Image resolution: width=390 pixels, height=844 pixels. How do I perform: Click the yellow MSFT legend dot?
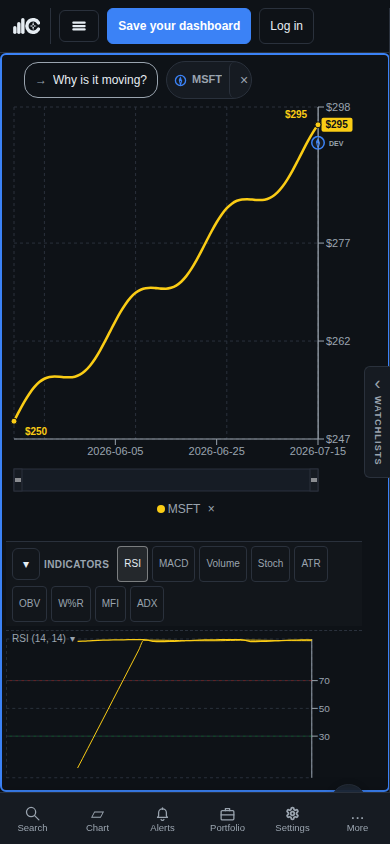click(161, 509)
